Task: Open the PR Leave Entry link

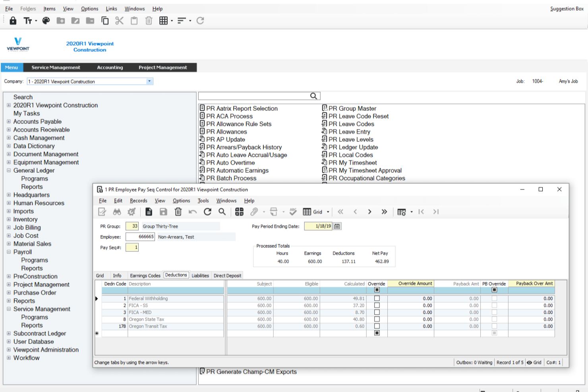Action: (x=349, y=131)
